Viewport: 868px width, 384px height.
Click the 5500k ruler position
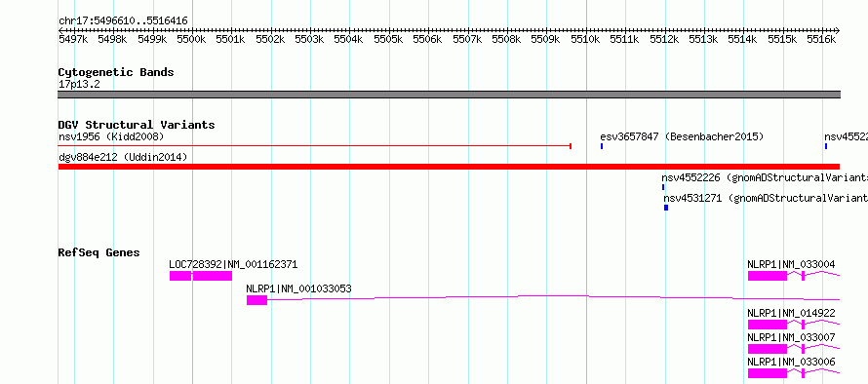tap(191, 39)
